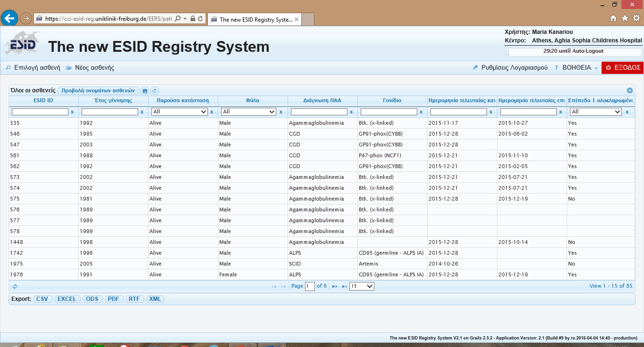This screenshot has height=347, width=644.
Task: Open Φύλο filter dropdown
Action: tap(248, 112)
